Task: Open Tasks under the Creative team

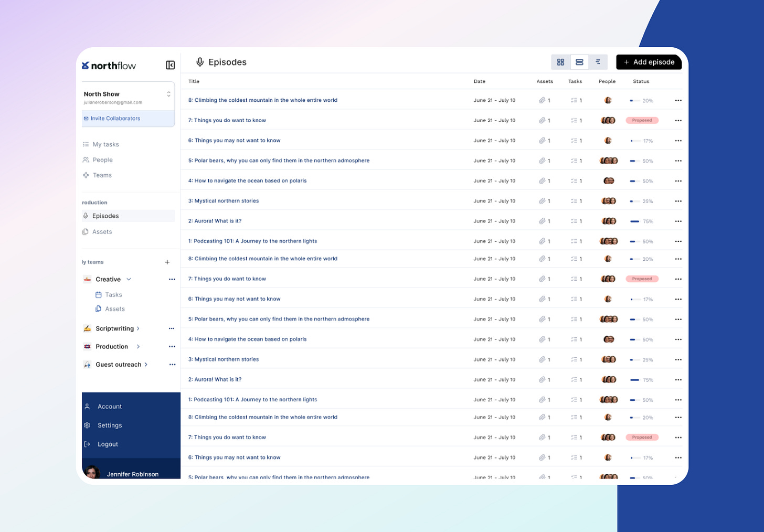Action: click(109, 295)
